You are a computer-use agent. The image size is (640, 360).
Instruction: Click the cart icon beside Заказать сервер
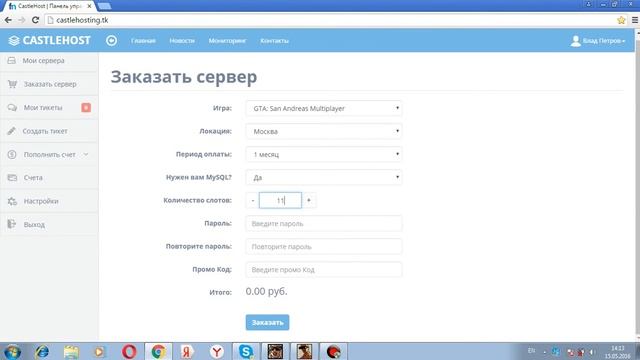tap(12, 84)
